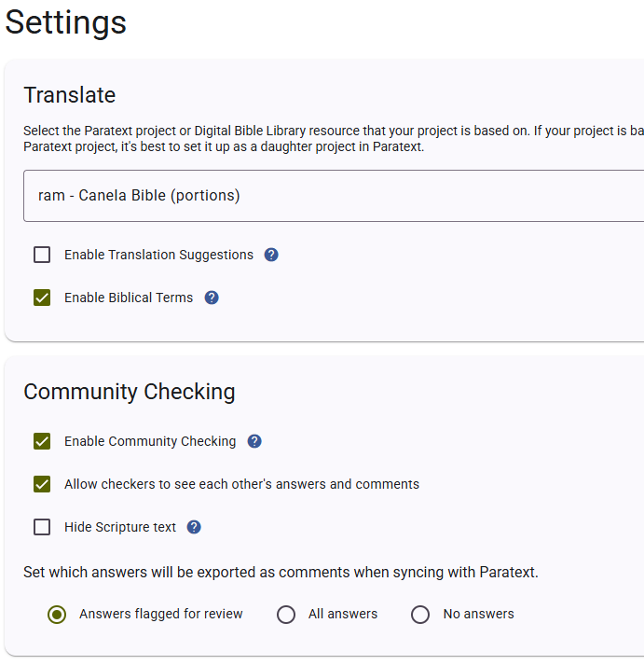The height and width of the screenshot is (665, 644).
Task: Click the 'Set which answers will be exported' text
Action: click(281, 572)
